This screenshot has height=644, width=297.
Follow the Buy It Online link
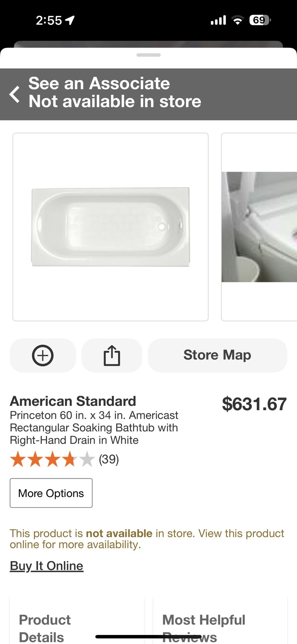tap(47, 566)
